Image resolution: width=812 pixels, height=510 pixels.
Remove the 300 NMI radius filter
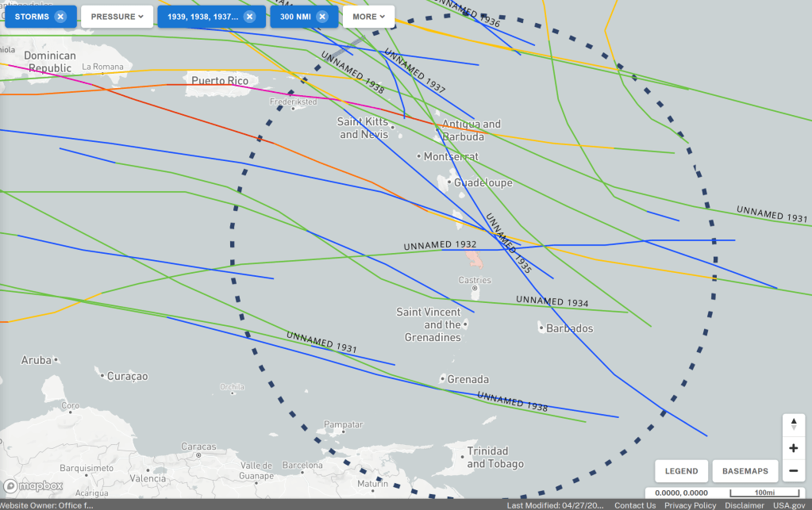pos(321,17)
